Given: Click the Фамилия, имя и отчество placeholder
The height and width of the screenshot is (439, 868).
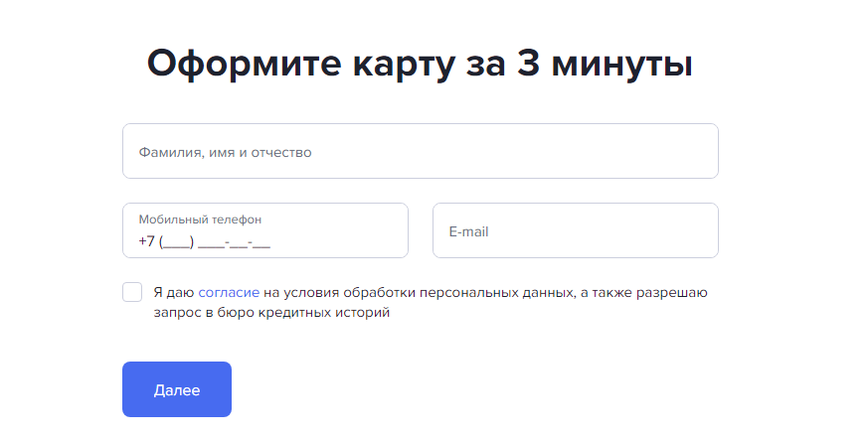Looking at the screenshot, I should (x=225, y=153).
